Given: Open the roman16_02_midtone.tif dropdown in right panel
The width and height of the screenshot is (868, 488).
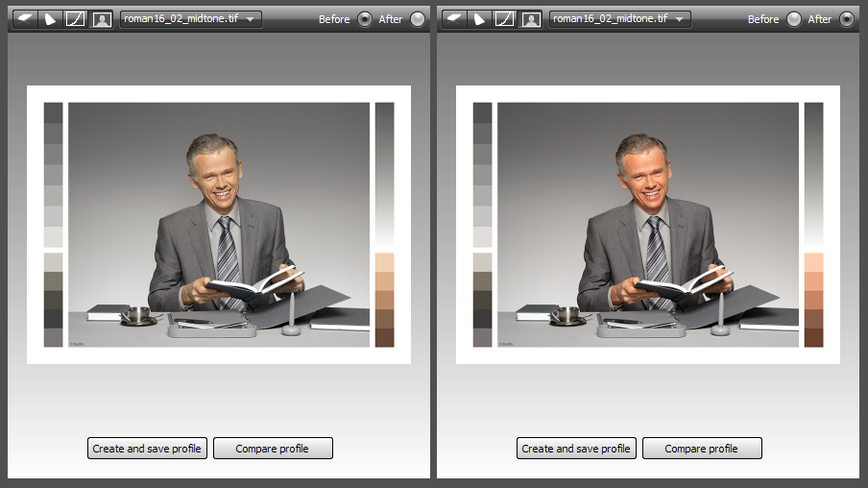Looking at the screenshot, I should 620,19.
